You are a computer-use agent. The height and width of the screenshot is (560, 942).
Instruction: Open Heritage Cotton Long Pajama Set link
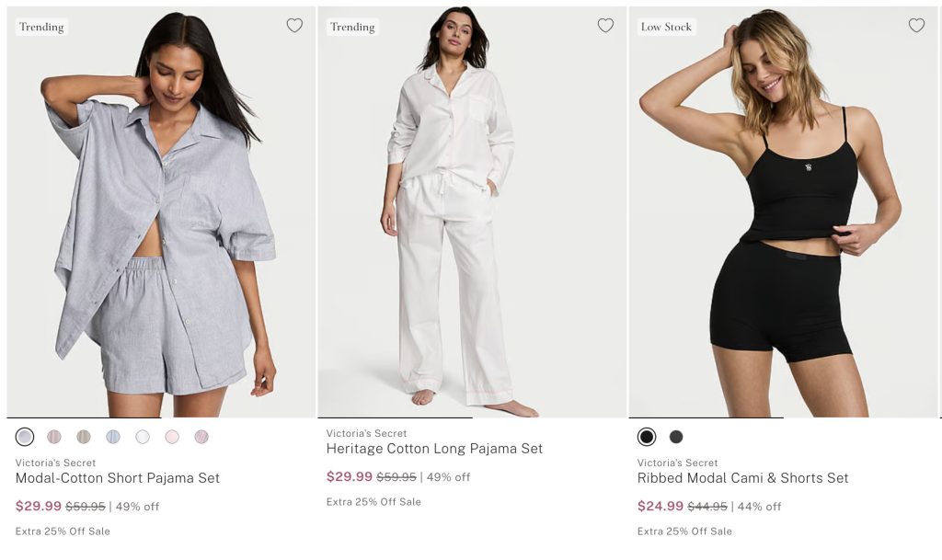point(434,449)
